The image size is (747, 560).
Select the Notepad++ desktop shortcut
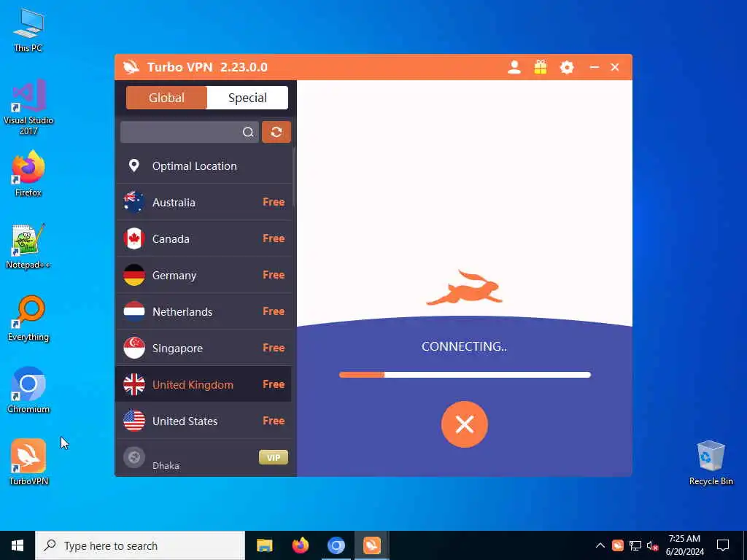28,246
